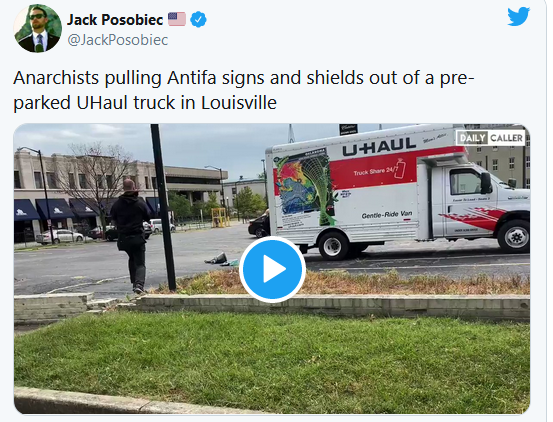Play the embedded UHaul video
This screenshot has height=422, width=553.
click(x=272, y=269)
